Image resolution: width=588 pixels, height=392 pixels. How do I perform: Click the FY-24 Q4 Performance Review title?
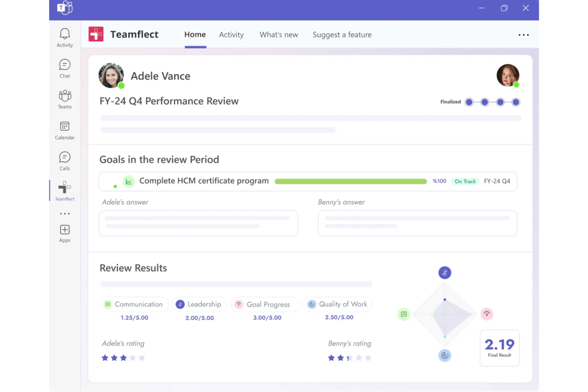(169, 101)
